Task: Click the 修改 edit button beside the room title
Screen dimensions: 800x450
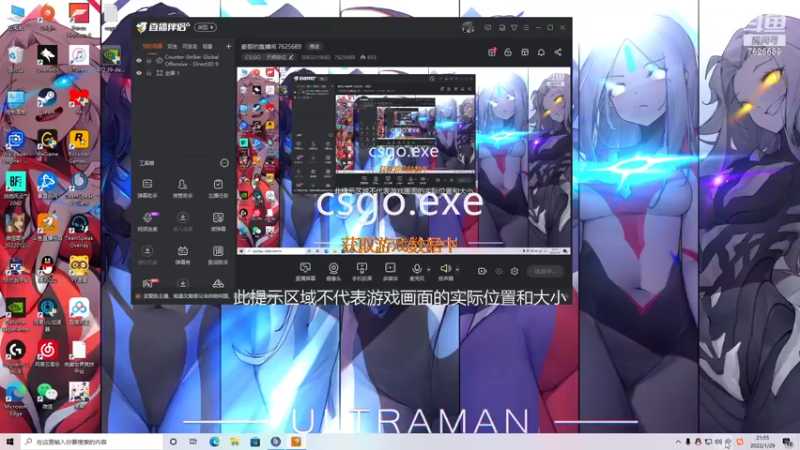Action: point(314,46)
